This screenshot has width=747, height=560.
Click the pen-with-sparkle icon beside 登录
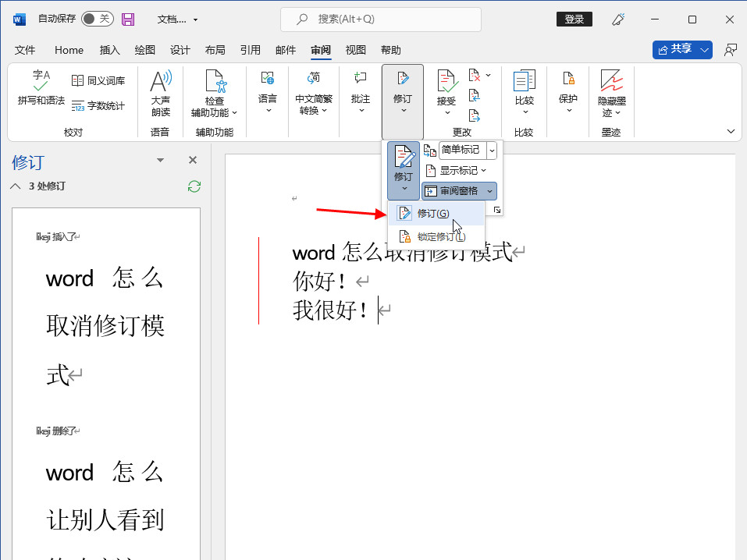click(618, 19)
